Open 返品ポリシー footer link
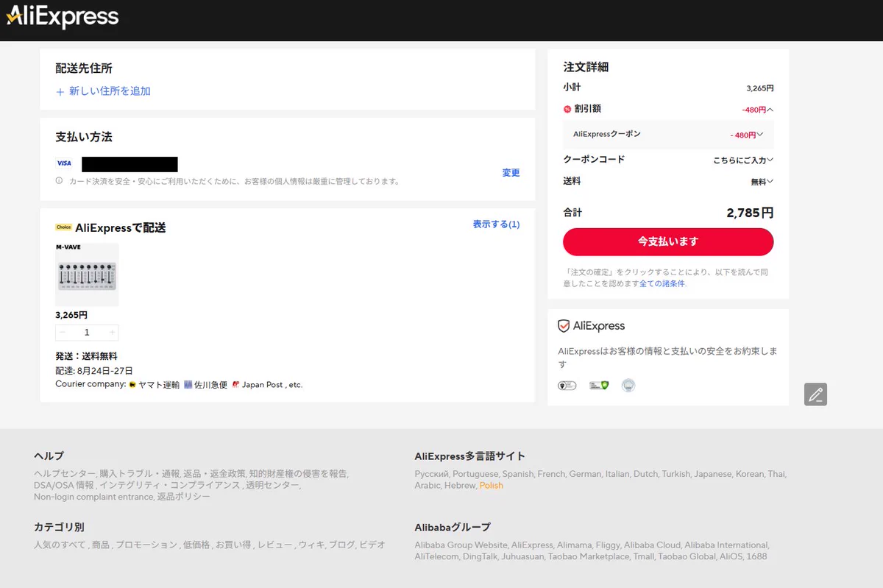 pos(184,497)
